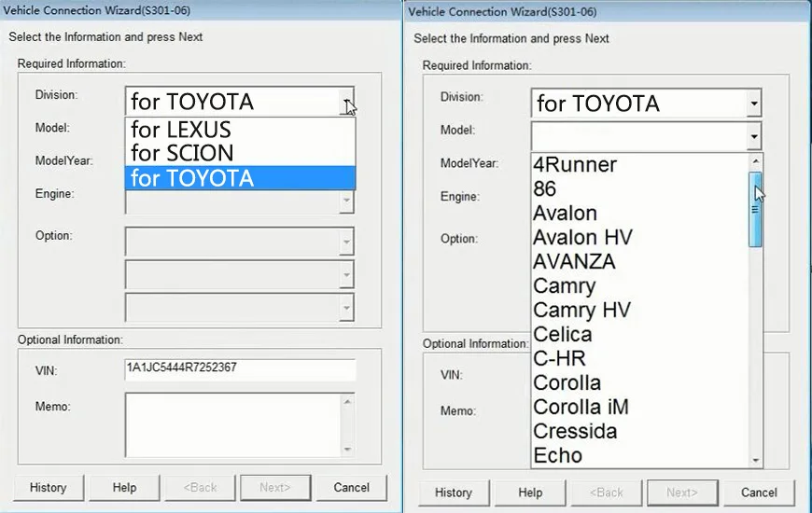Image resolution: width=812 pixels, height=513 pixels.
Task: Click the <Back button in left window
Action: coord(200,488)
